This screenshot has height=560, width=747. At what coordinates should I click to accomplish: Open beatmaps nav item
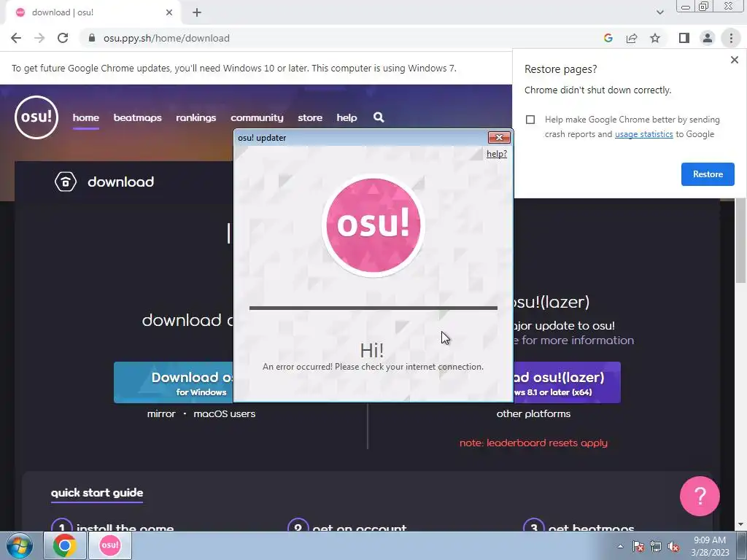tap(137, 117)
